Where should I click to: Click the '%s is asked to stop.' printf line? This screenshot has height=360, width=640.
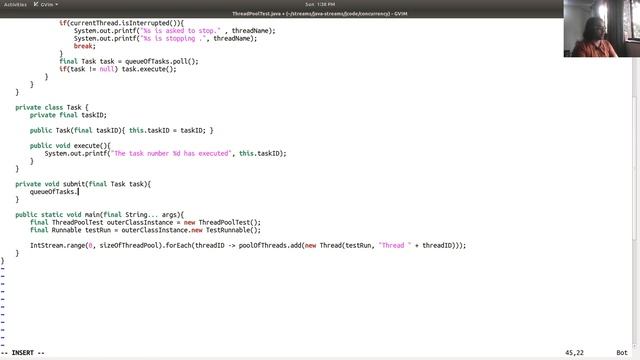pyautogui.click(x=174, y=31)
